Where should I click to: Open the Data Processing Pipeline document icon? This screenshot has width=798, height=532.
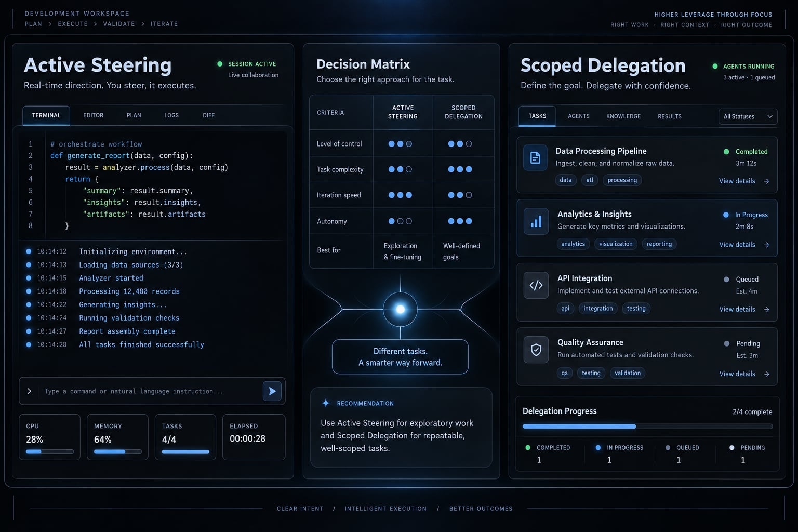tap(535, 157)
